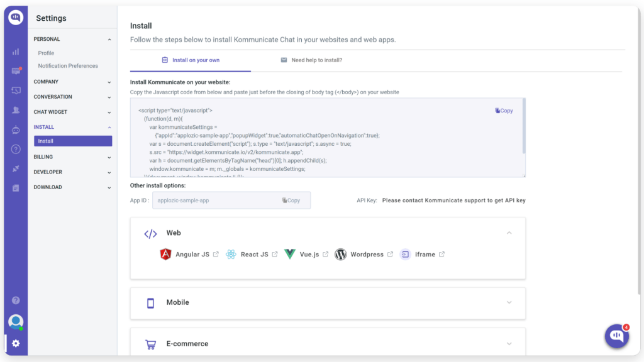Switch to 'Need help to install?' tab
The image size is (644, 362).
click(x=311, y=60)
